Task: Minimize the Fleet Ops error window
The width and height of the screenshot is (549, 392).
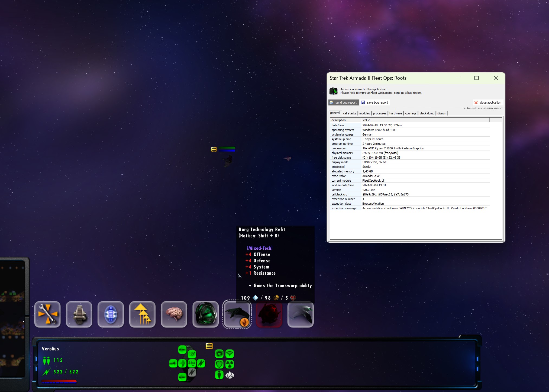Action: coord(458,78)
